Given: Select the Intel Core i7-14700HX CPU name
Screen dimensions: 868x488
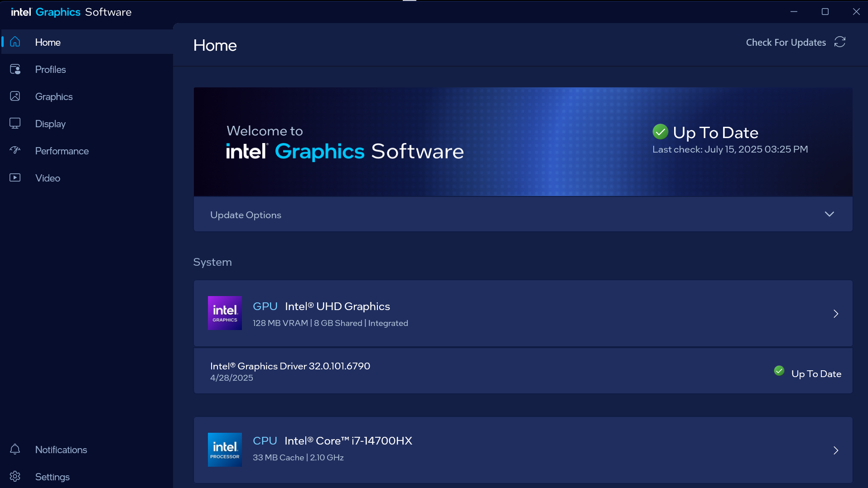Looking at the screenshot, I should (348, 441).
